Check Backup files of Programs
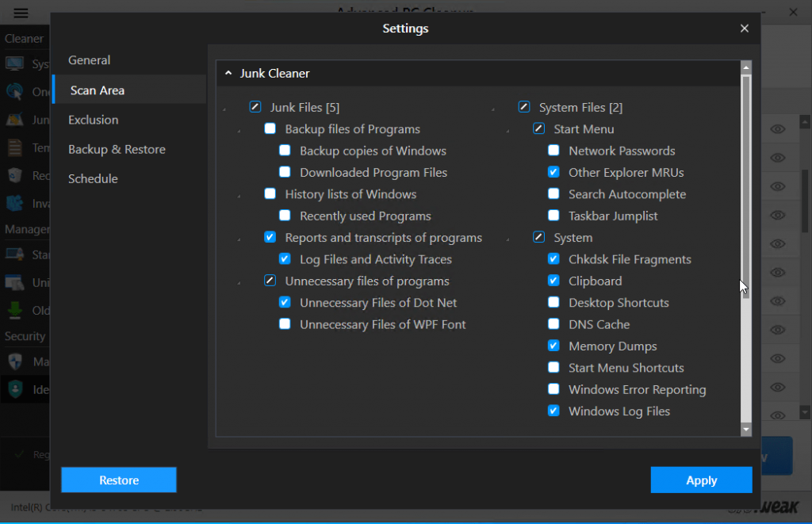Viewport: 812px width, 524px height. (x=270, y=128)
